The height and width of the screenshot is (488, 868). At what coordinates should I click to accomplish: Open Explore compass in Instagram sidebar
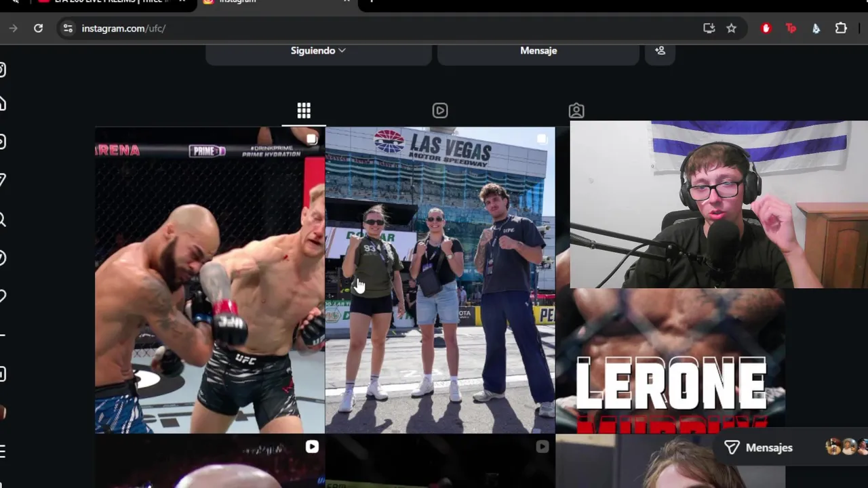tap(3, 258)
